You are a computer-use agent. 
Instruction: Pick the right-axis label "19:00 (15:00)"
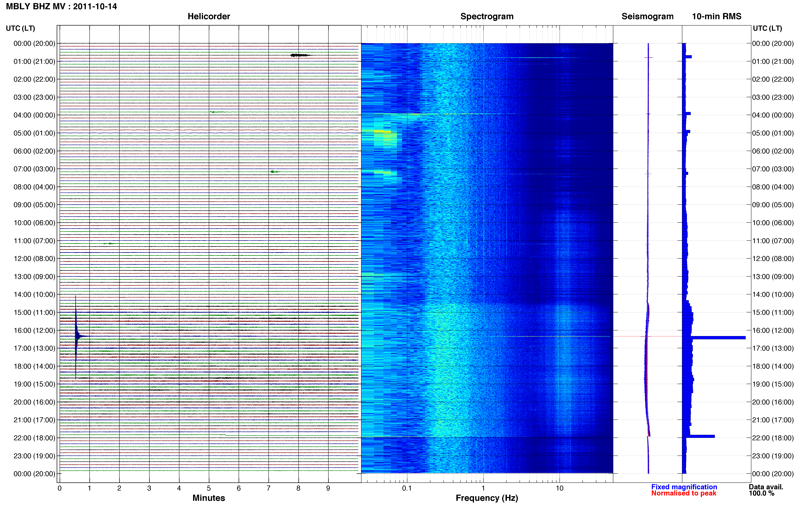coord(773,384)
